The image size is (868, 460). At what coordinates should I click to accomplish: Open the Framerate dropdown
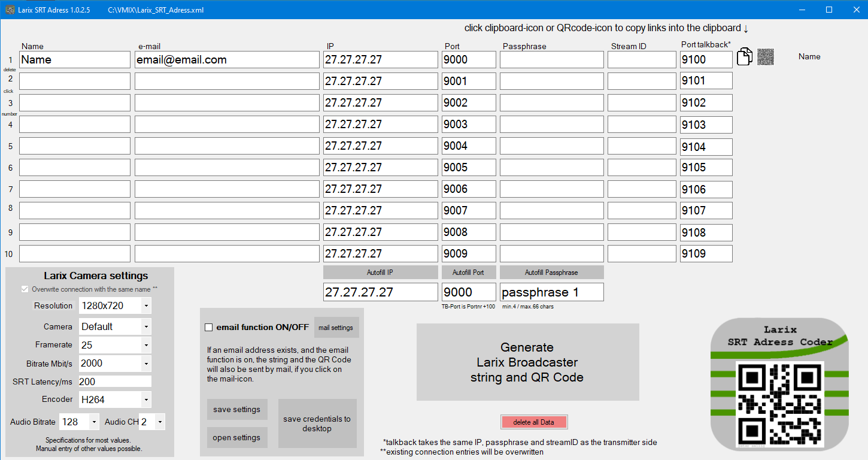pos(146,345)
